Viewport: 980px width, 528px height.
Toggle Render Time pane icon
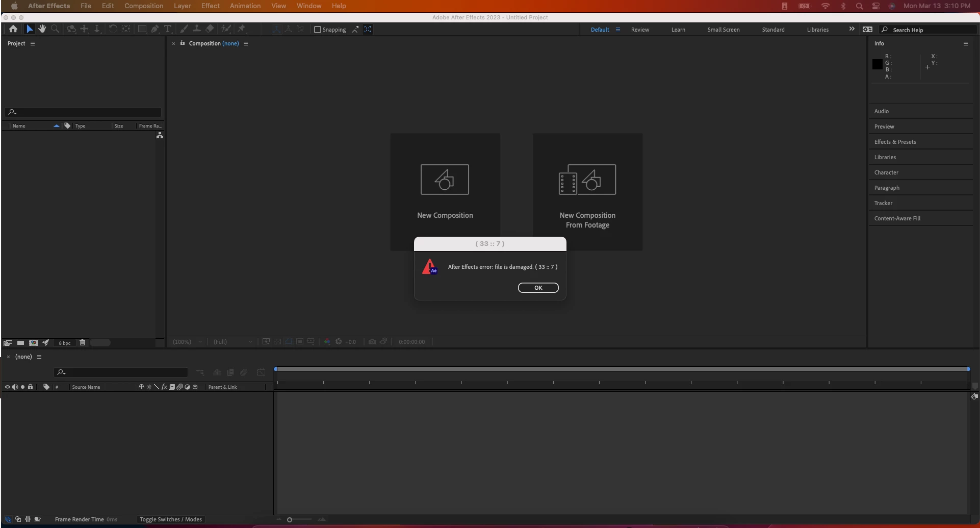[38, 519]
